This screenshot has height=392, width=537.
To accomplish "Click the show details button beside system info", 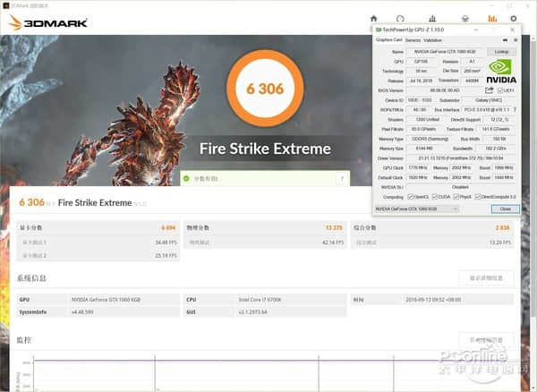I will pyautogui.click(x=486, y=278).
